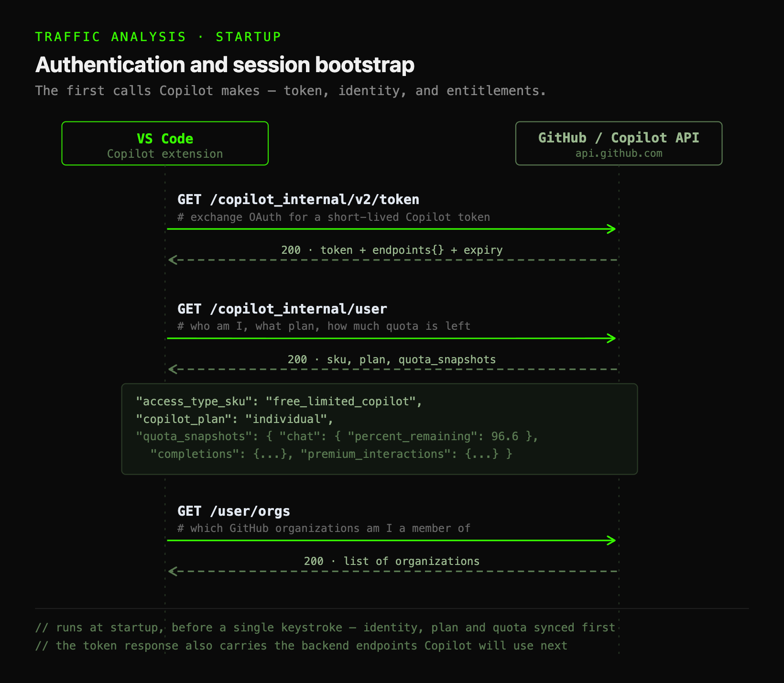Click the '200 · list of organizations' label
The image size is (784, 683).
tap(392, 561)
